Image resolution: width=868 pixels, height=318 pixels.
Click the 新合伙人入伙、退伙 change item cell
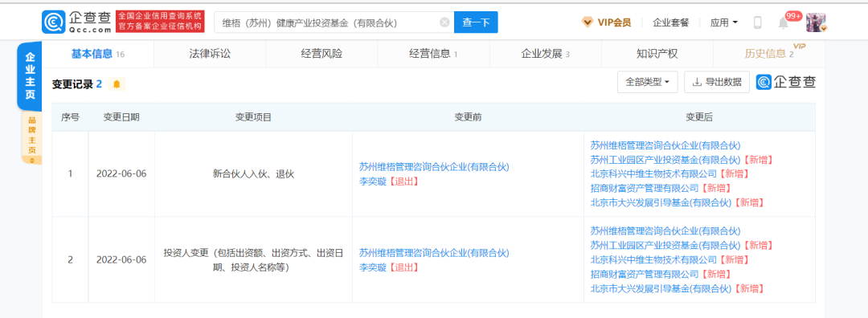pyautogui.click(x=253, y=173)
